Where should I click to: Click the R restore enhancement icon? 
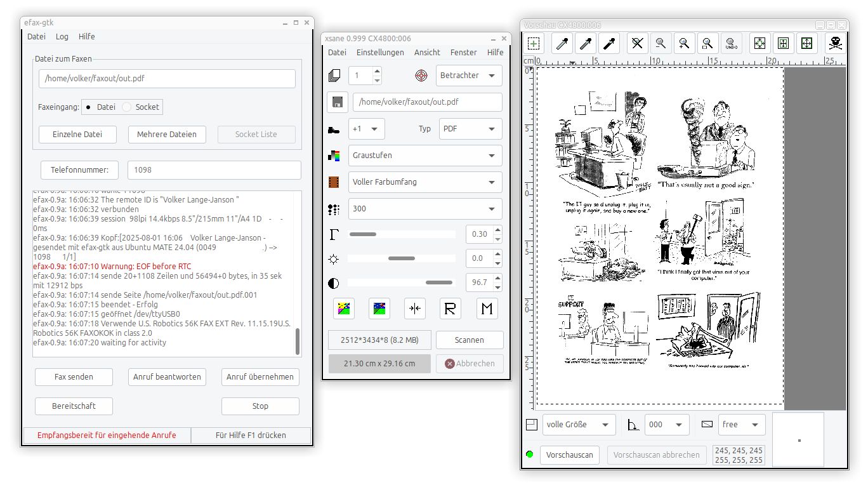(x=450, y=309)
